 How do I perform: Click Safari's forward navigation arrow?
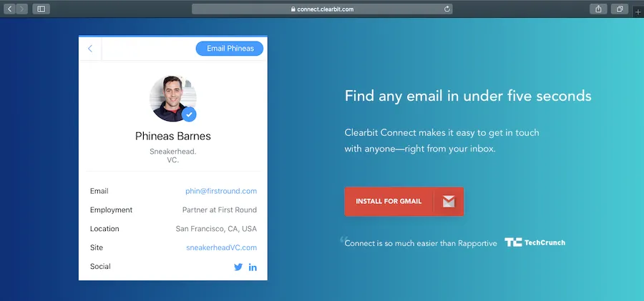(x=21, y=9)
